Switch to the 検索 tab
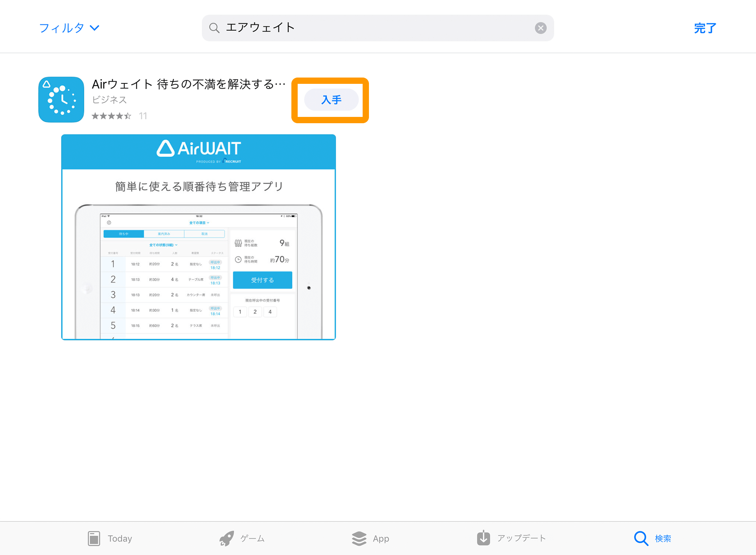 point(652,538)
